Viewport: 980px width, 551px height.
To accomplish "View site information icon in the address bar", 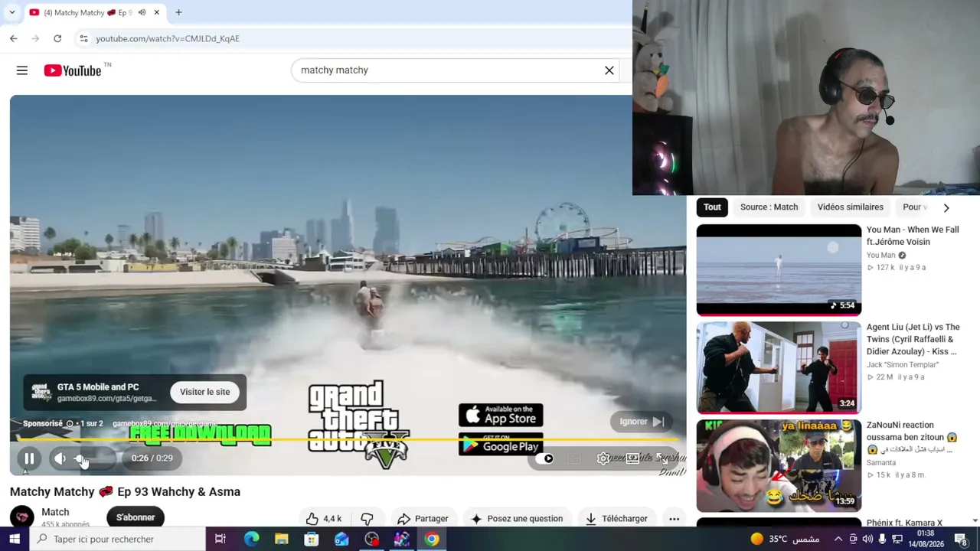I will (83, 38).
